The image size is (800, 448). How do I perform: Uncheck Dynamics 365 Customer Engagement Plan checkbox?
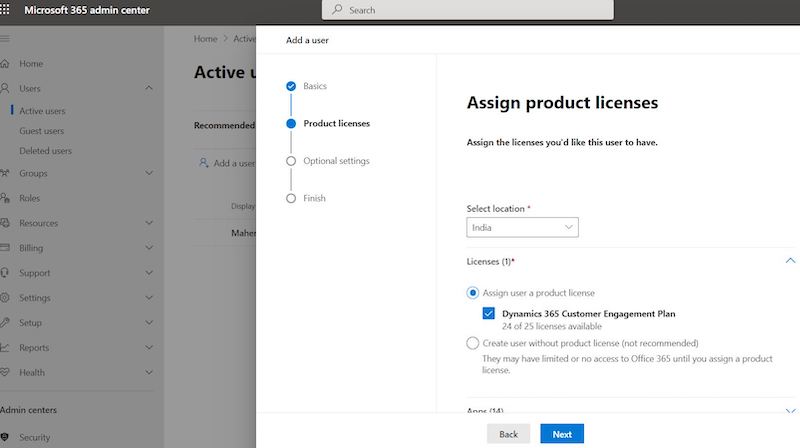[488, 313]
